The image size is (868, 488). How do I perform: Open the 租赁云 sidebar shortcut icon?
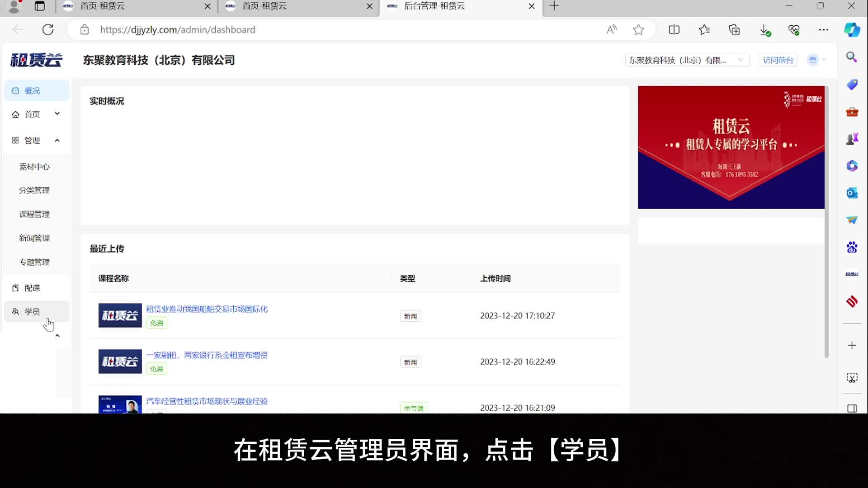pyautogui.click(x=852, y=274)
